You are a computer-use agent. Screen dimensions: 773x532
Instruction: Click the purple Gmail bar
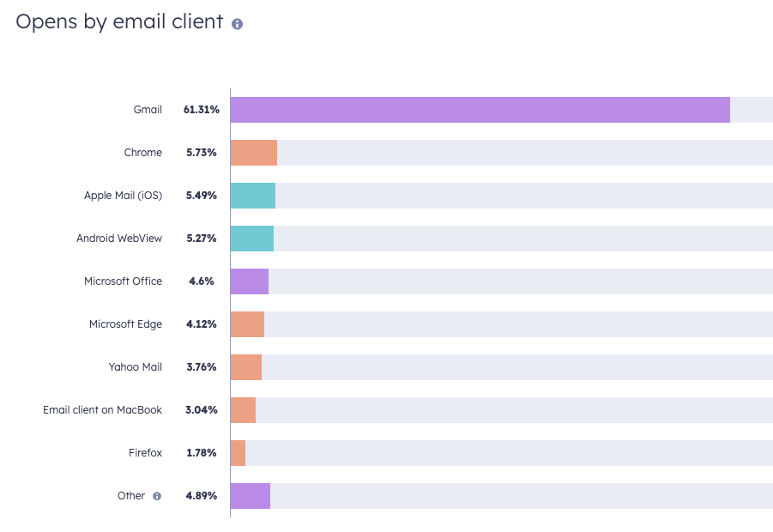(x=480, y=110)
